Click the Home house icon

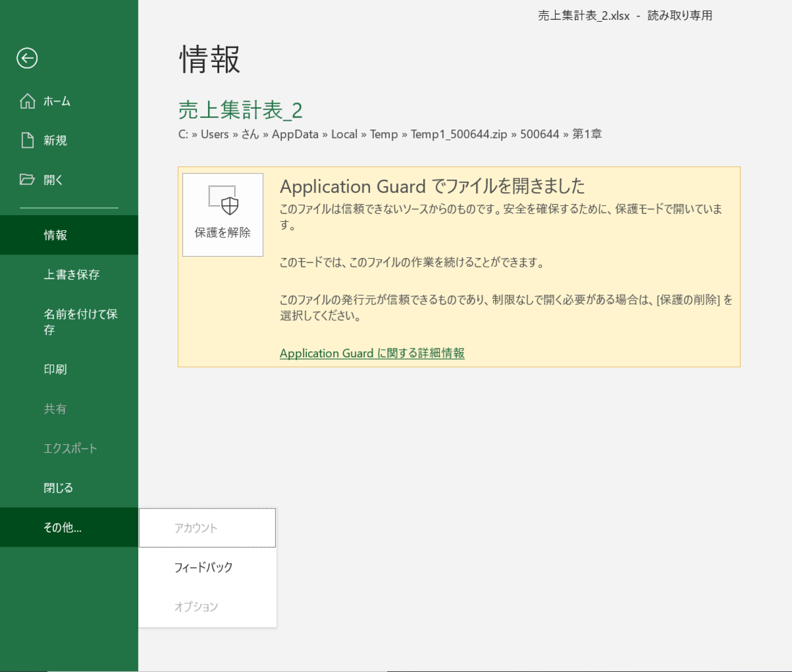27,101
